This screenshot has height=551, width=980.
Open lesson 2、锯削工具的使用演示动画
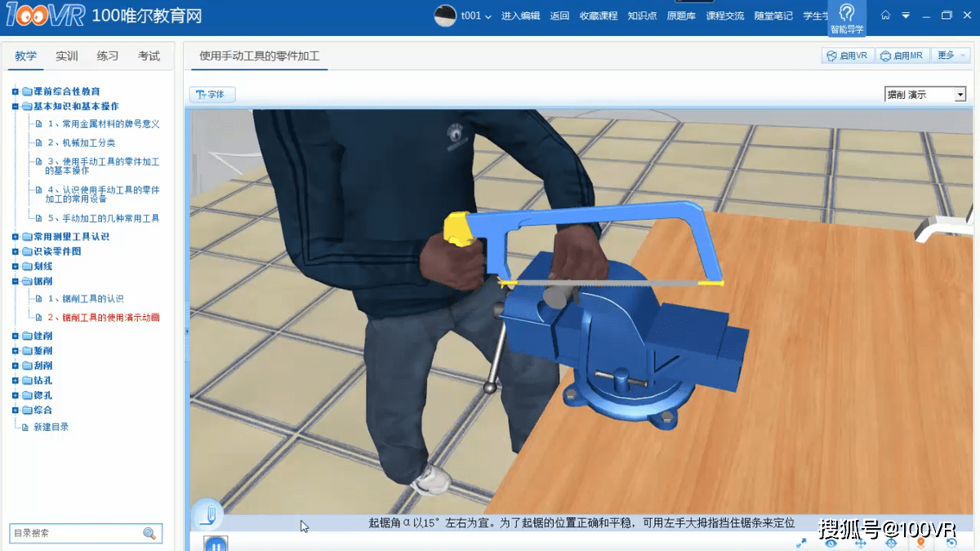tap(103, 318)
